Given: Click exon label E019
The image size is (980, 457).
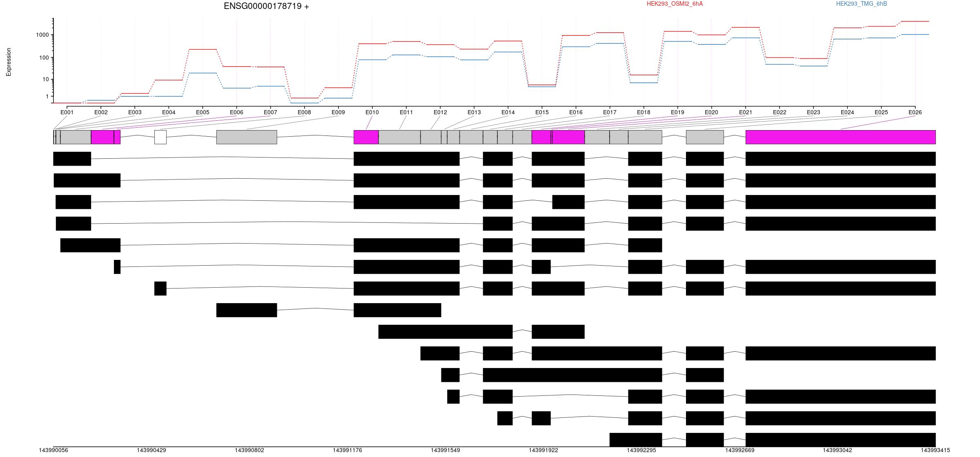Looking at the screenshot, I should click(x=677, y=112).
